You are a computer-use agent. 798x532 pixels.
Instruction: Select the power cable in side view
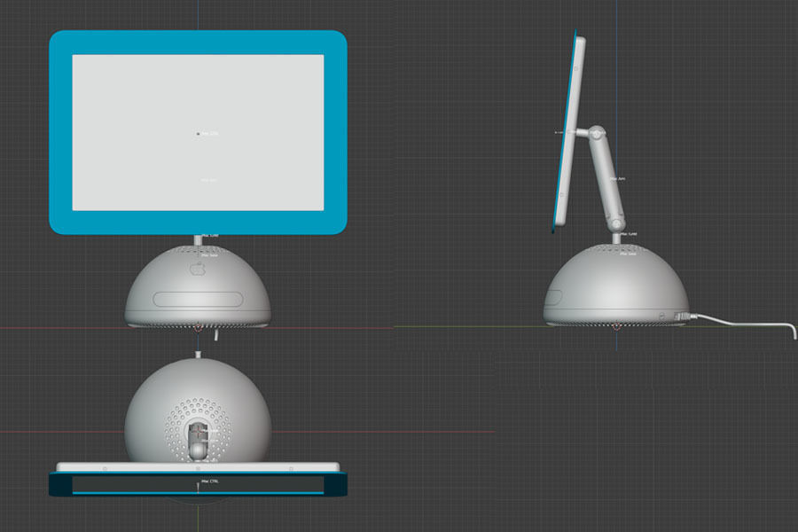[x=746, y=325]
